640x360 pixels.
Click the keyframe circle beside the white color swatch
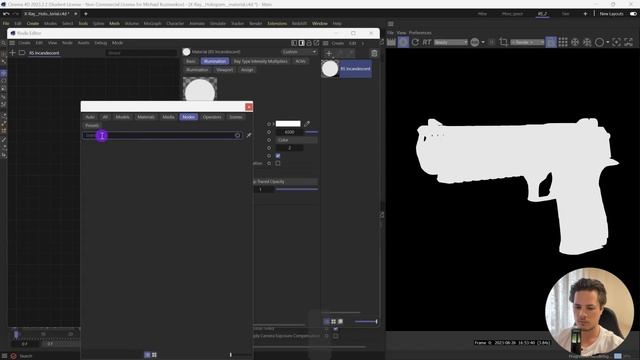click(x=269, y=124)
